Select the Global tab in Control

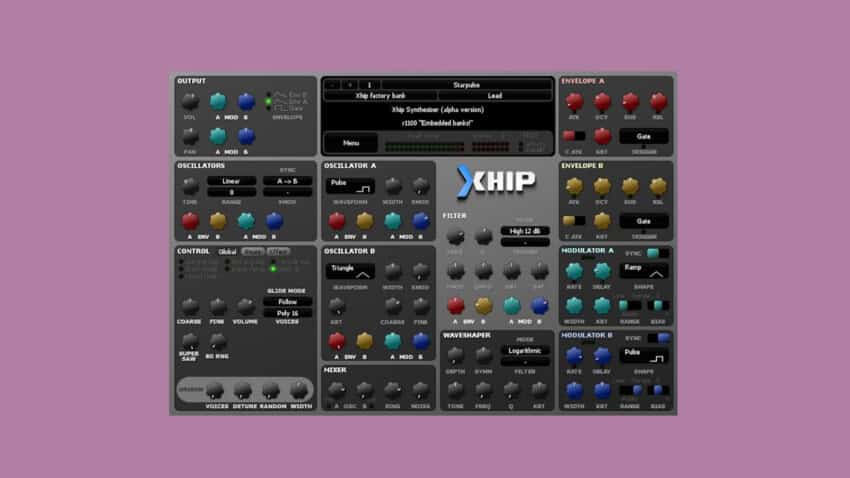(227, 252)
